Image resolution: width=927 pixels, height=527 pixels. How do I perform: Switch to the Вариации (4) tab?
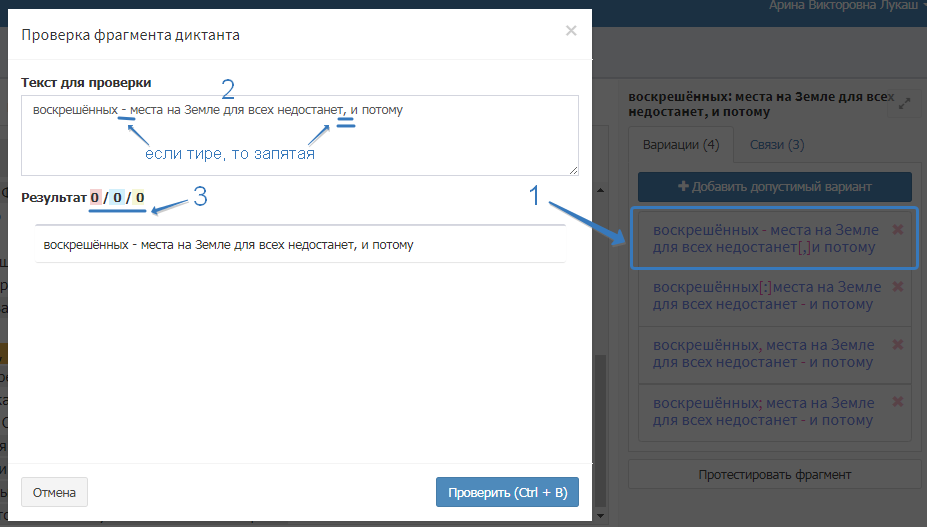(x=681, y=144)
